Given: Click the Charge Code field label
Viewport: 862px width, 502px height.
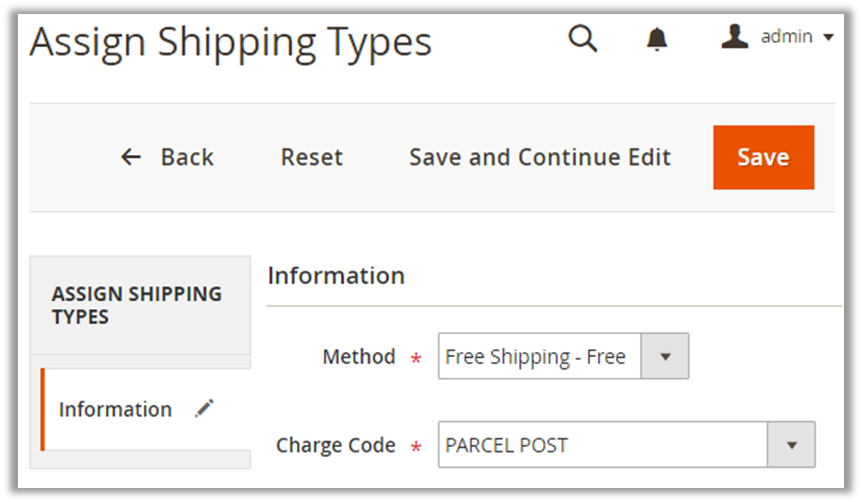Looking at the screenshot, I should tap(336, 445).
